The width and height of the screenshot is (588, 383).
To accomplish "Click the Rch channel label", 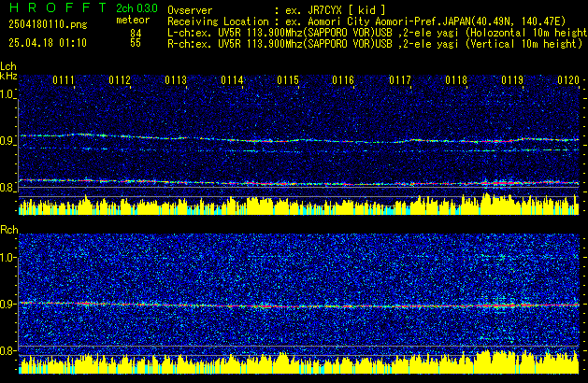I will tap(9, 230).
